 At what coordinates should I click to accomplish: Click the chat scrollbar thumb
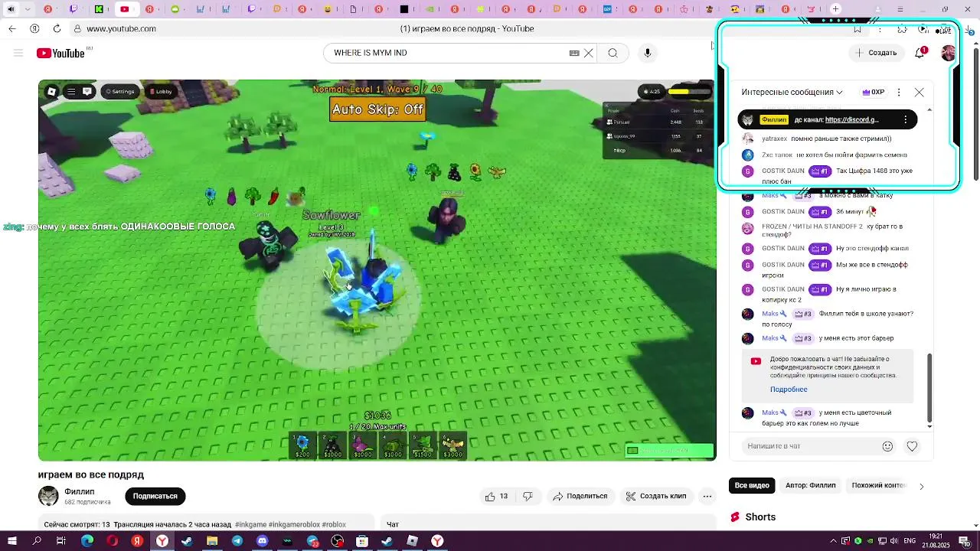click(930, 387)
